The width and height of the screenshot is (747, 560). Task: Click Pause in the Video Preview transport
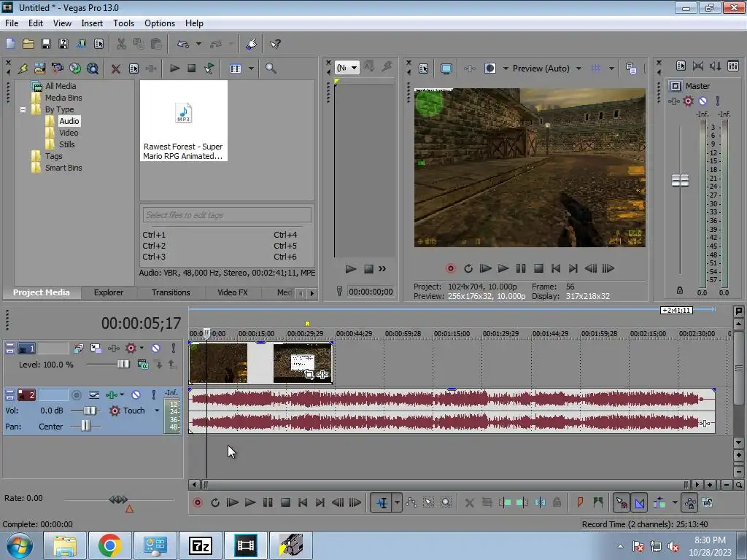point(521,268)
